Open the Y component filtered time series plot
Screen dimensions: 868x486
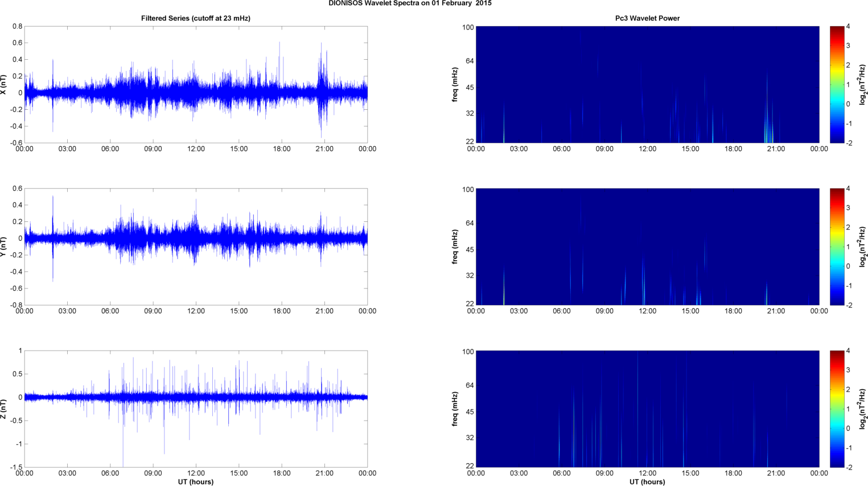click(196, 246)
